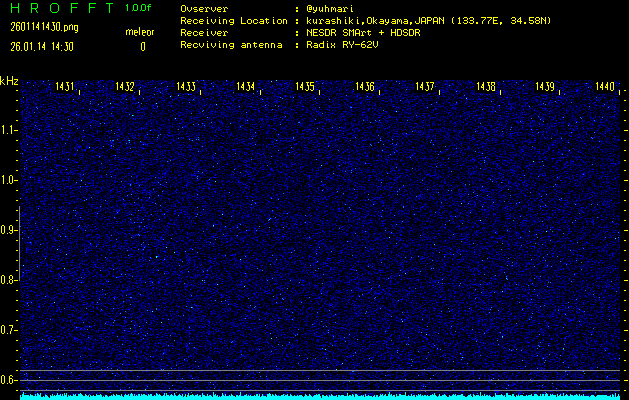Click the 1440 time marker
This screenshot has width=629, height=400.
[605, 88]
